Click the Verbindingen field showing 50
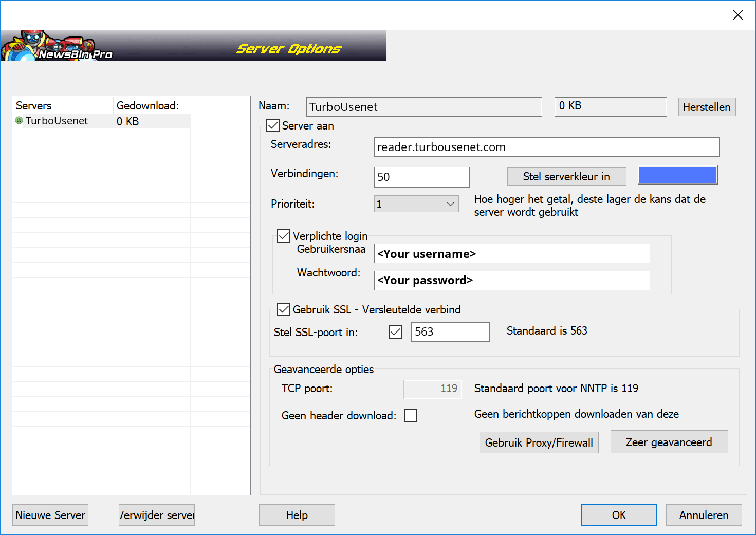 point(422,177)
